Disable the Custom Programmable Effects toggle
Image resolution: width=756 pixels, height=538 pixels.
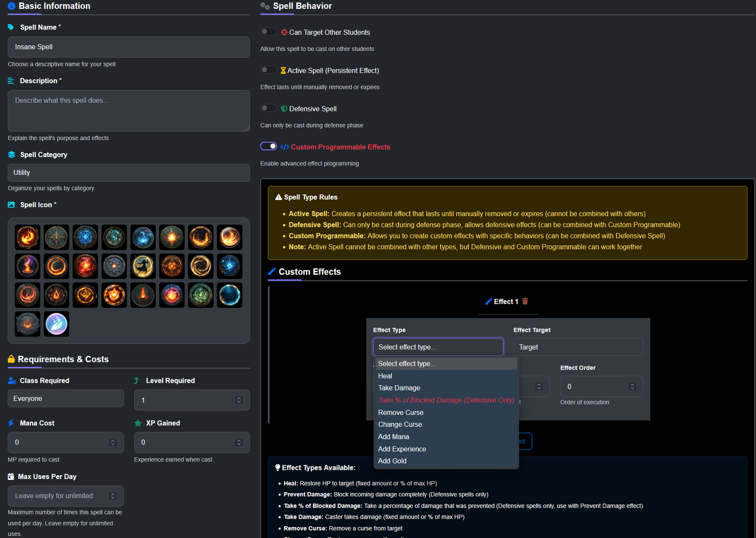268,146
